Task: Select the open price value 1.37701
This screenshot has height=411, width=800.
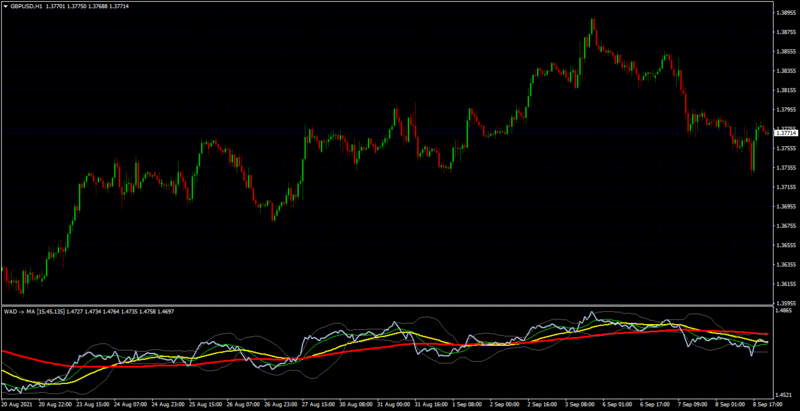Action: click(55, 5)
